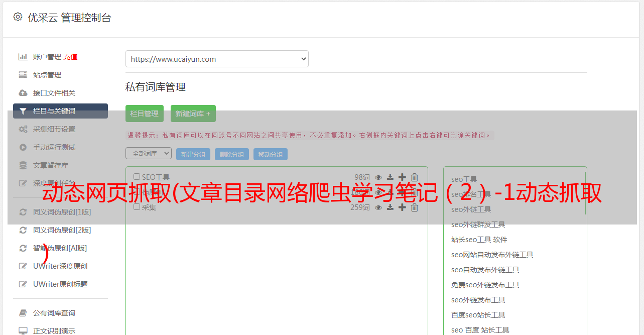Click the server icon for 站点管理

pos(23,75)
